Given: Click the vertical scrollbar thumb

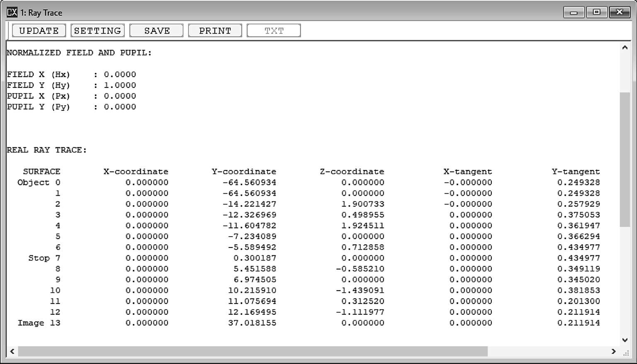Looking at the screenshot, I should coord(625,160).
